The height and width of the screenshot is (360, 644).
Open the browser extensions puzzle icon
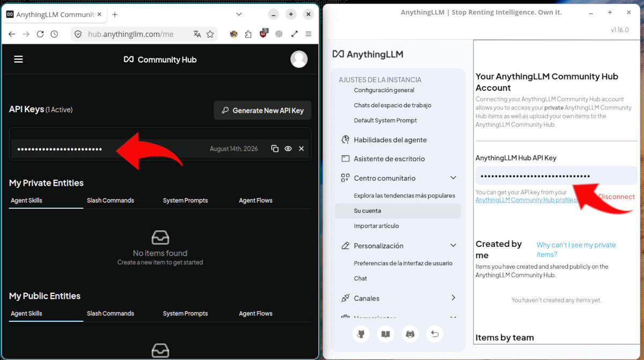click(248, 34)
